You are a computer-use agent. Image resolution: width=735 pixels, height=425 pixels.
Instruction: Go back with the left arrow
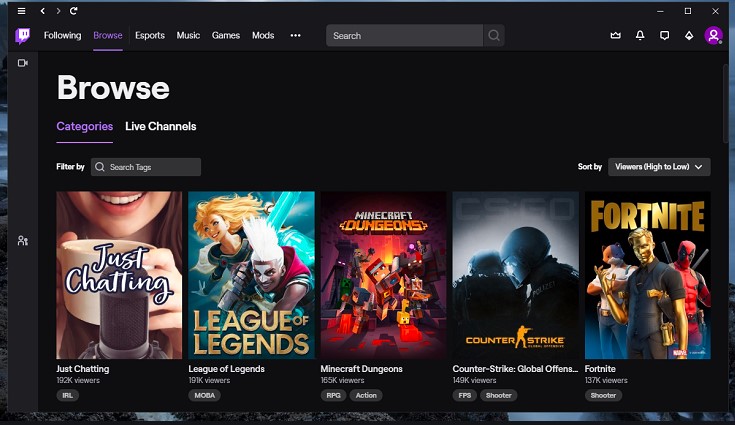pos(43,11)
